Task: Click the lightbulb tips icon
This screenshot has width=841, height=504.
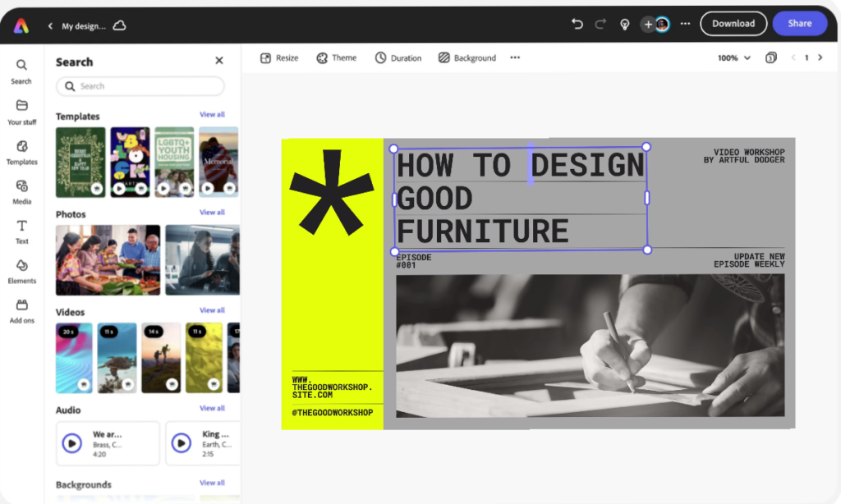Action: point(624,25)
